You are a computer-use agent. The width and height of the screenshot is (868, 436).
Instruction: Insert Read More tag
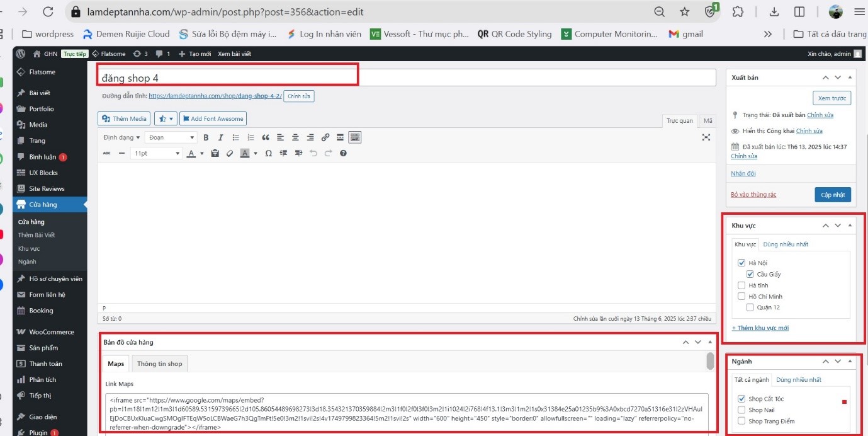click(340, 137)
